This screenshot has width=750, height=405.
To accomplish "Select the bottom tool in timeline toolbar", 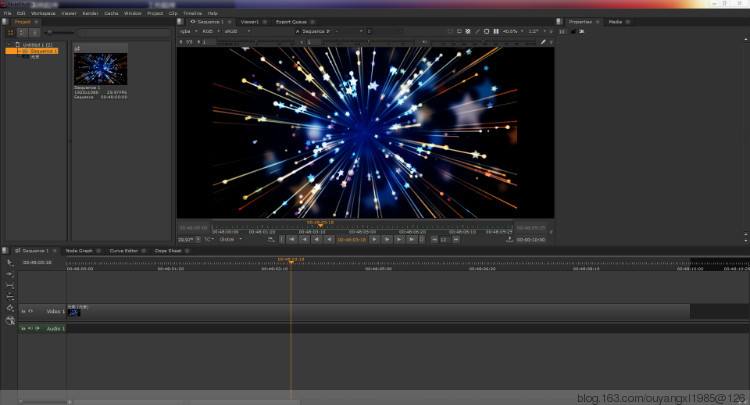I will pos(10,320).
